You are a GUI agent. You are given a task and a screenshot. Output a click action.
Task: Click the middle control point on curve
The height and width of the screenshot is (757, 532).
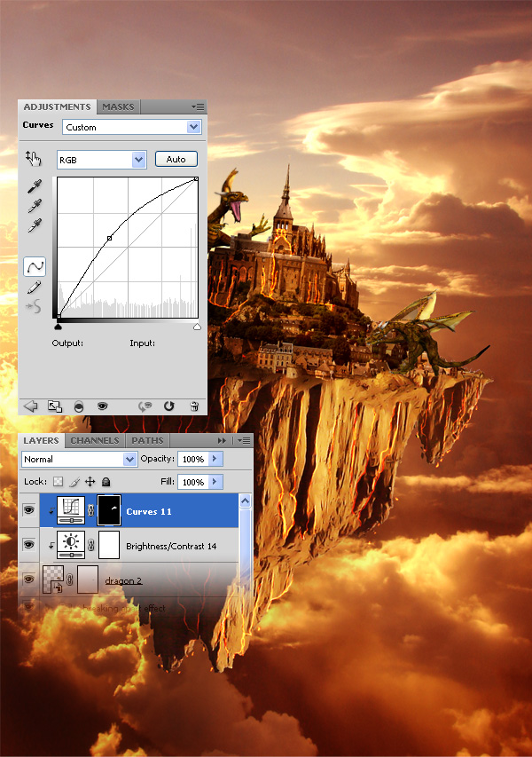(x=109, y=238)
